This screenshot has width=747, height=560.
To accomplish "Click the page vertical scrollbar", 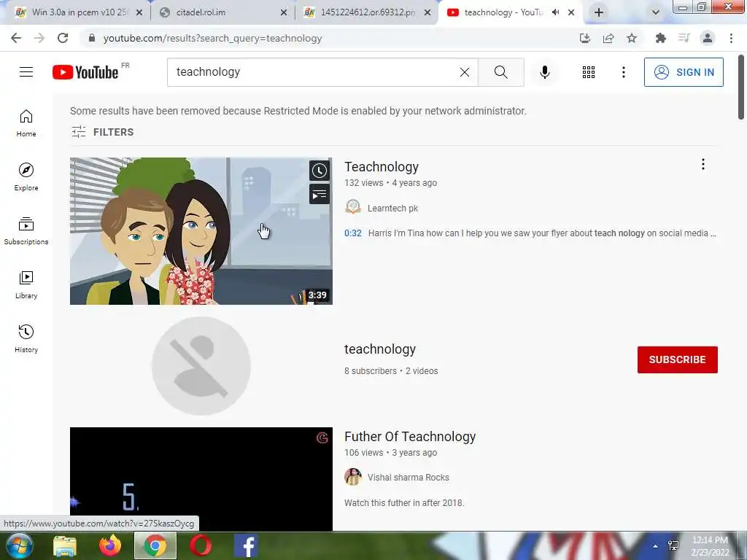I will pos(741,87).
